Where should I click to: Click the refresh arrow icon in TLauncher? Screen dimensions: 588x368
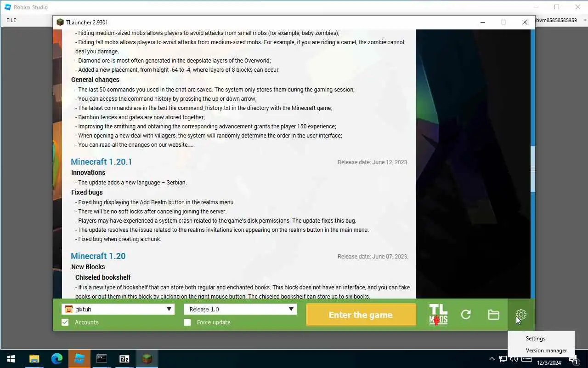[466, 315]
